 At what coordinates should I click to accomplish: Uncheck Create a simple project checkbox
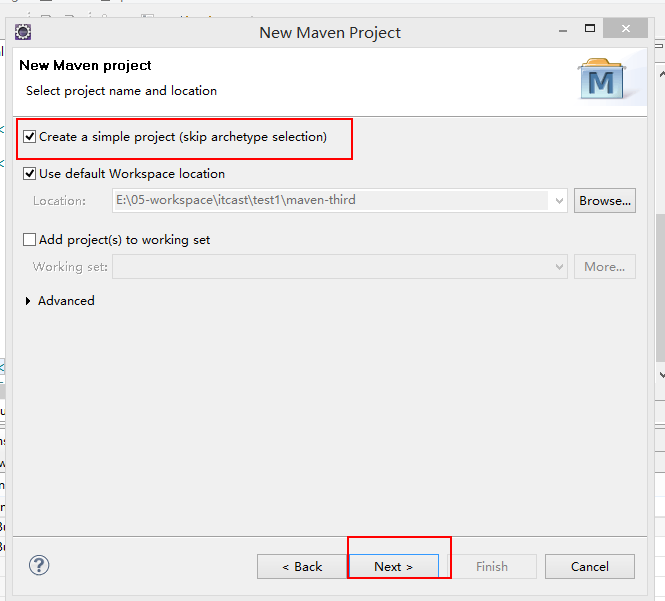(30, 137)
